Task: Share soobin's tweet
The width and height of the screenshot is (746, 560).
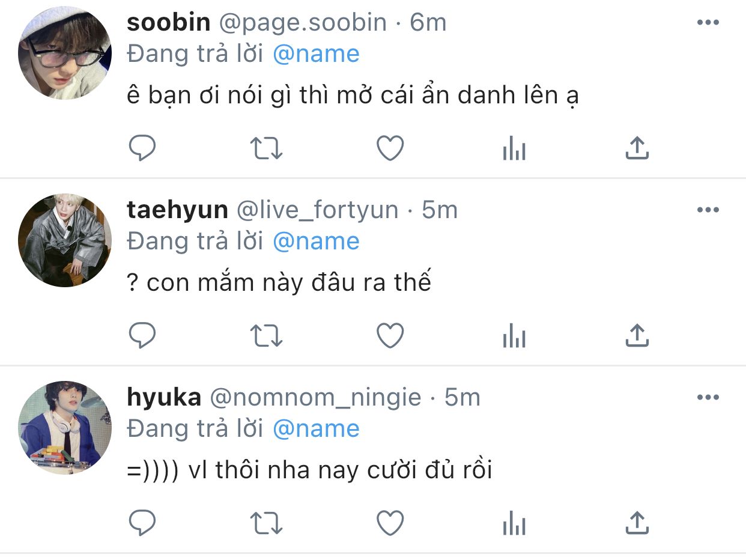Action: point(637,148)
